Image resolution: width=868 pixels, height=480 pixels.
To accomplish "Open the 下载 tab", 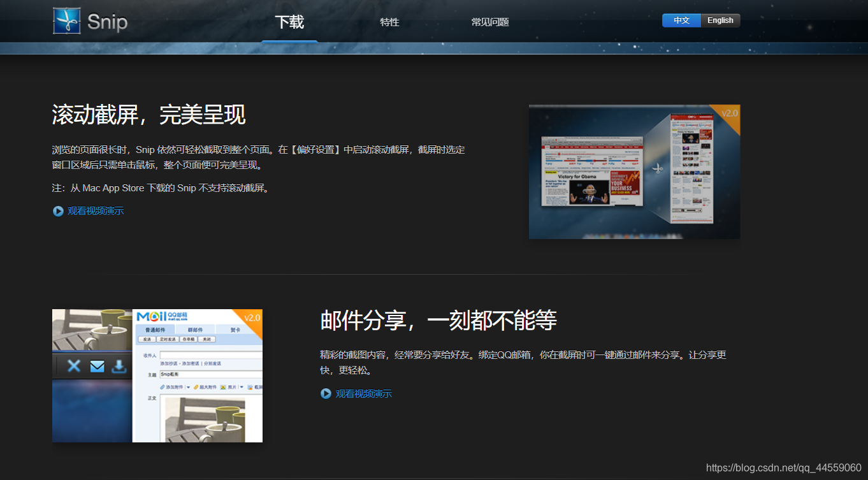I will click(289, 22).
